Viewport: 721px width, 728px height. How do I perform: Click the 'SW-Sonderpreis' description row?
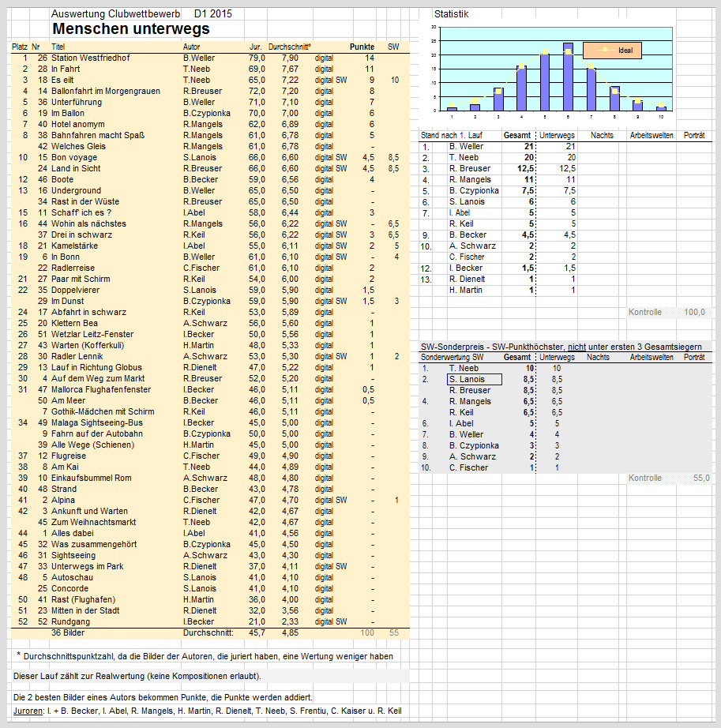pyautogui.click(x=561, y=347)
